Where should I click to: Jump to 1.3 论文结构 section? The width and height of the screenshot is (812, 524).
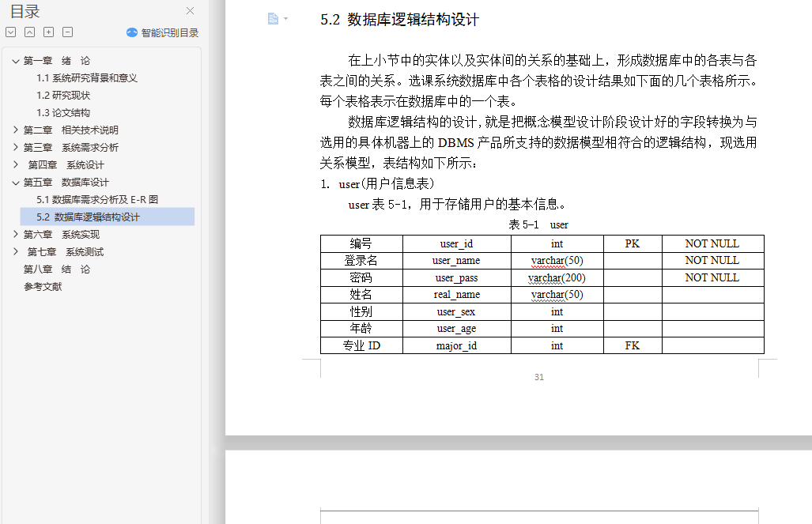63,113
